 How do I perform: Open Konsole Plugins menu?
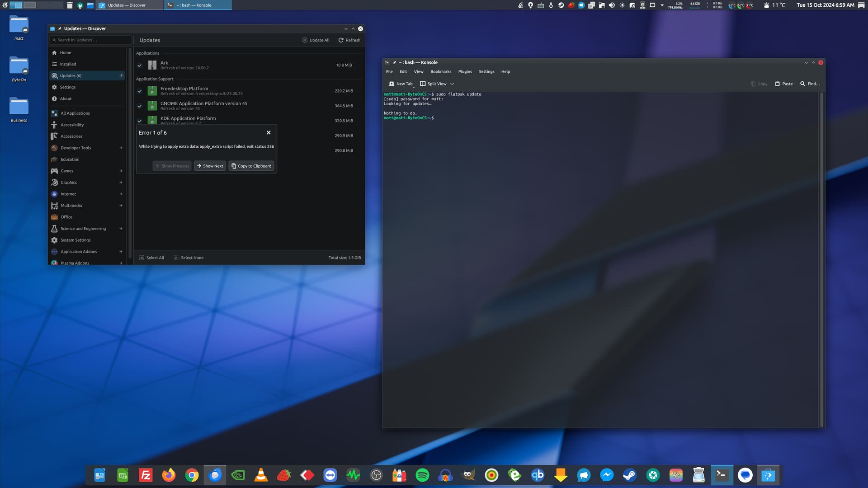point(465,71)
